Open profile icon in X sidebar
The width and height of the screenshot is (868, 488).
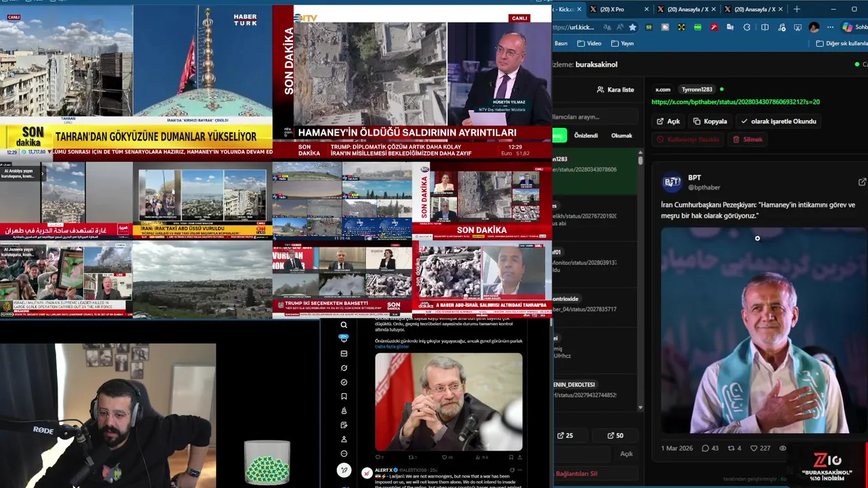click(344, 439)
